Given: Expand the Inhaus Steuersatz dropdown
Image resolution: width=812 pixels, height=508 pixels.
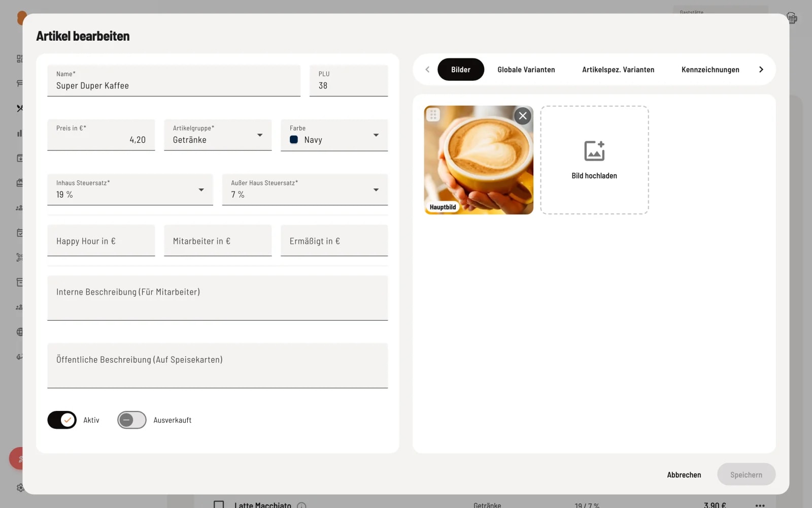Looking at the screenshot, I should [x=130, y=189].
